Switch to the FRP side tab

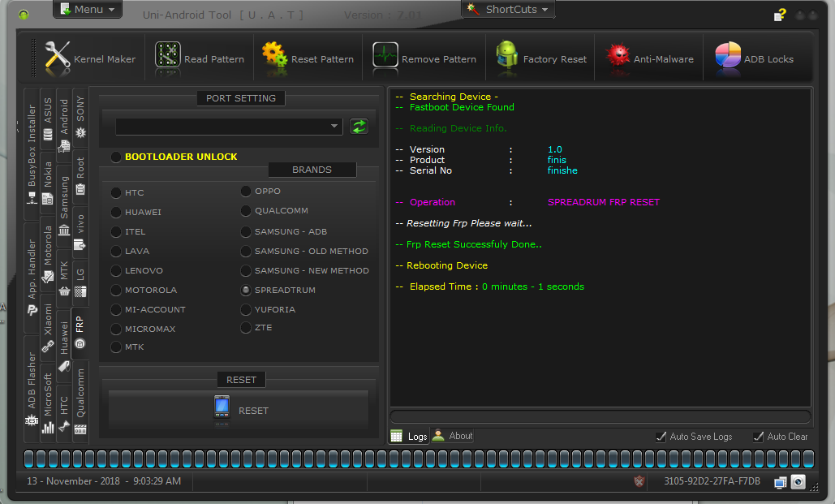point(80,331)
